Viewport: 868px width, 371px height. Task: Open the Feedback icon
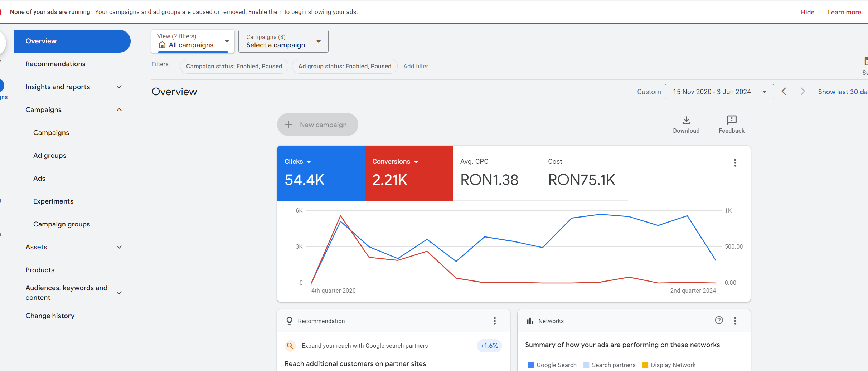[731, 120]
